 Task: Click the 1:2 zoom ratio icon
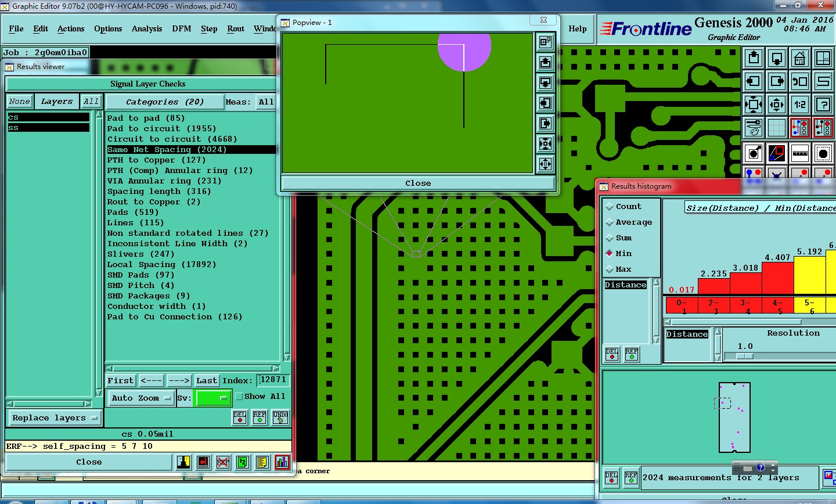pos(800,105)
